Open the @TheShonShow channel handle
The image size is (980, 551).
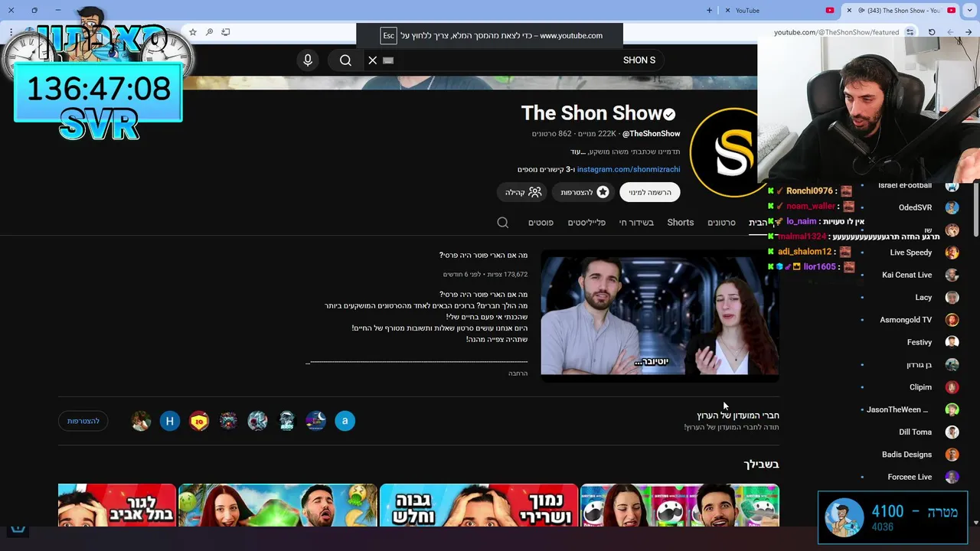(651, 133)
